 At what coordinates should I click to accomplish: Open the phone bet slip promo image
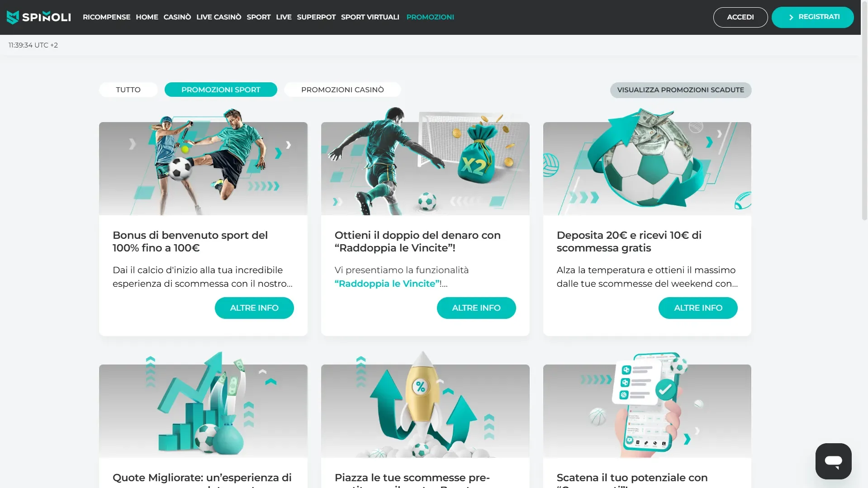(x=647, y=404)
